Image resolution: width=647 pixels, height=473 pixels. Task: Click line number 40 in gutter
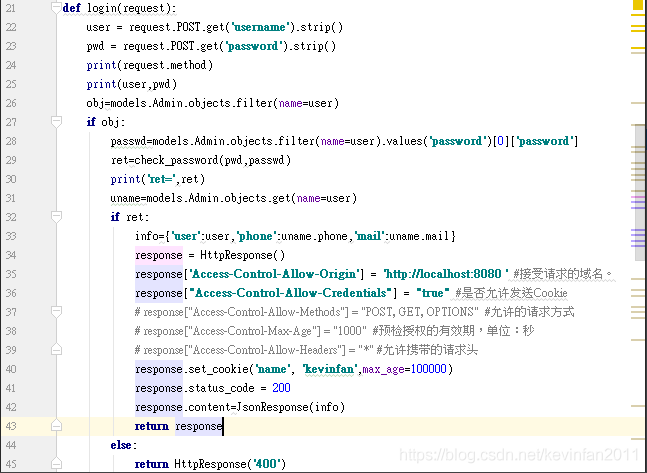11,369
